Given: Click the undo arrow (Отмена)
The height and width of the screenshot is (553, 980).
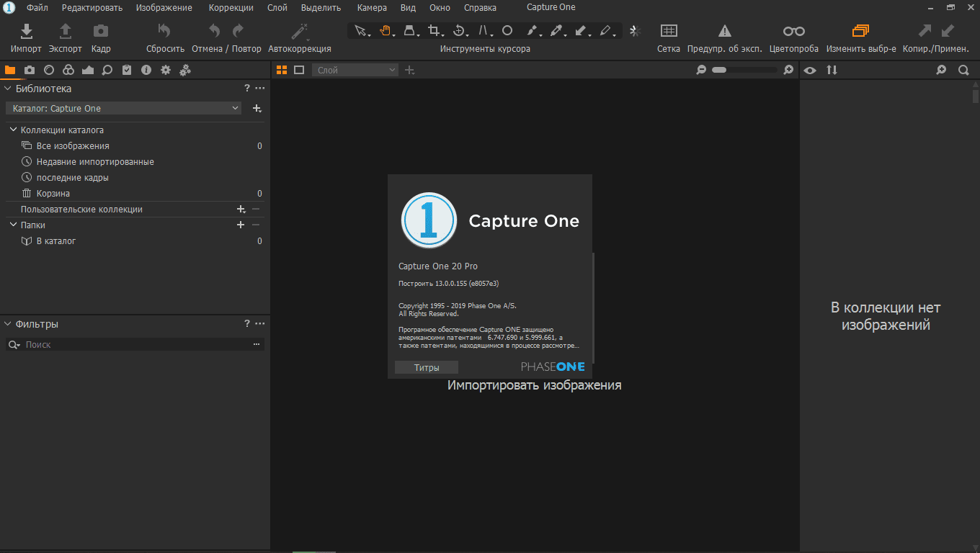Looking at the screenshot, I should [x=214, y=31].
